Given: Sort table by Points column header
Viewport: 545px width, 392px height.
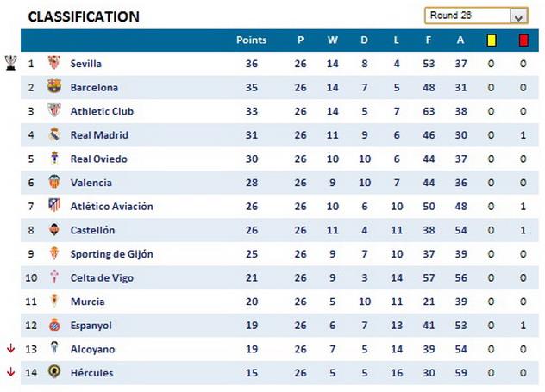Looking at the screenshot, I should pos(252,40).
